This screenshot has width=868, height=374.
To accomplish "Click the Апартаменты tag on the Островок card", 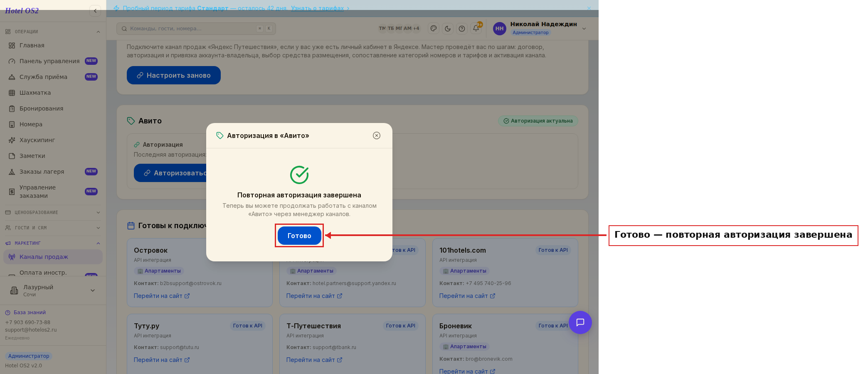I will [159, 271].
